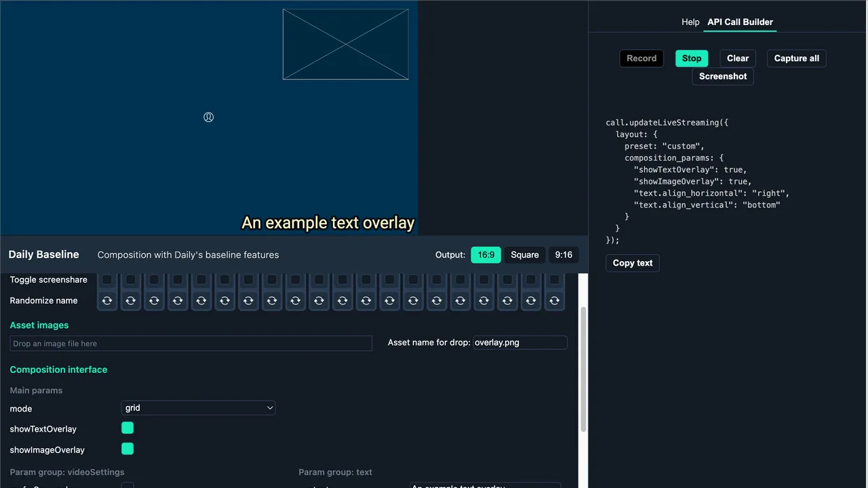
Task: Click the participant avatar icon in the preview
Action: click(209, 117)
